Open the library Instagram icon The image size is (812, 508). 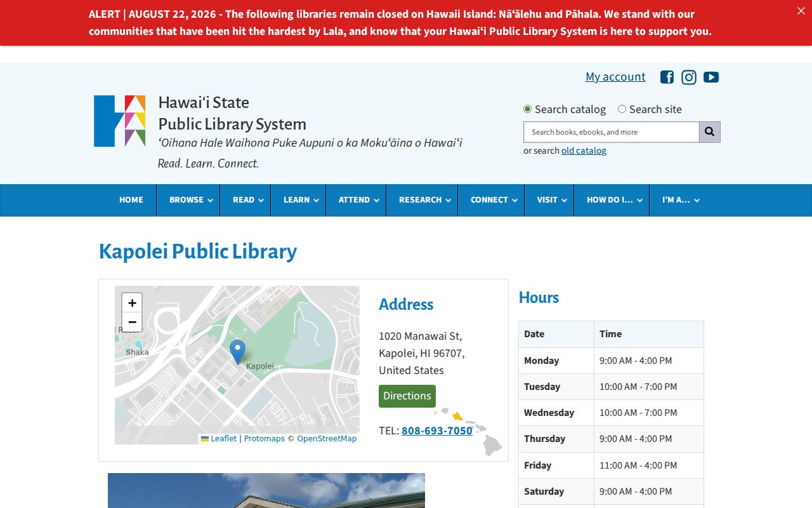pos(689,77)
